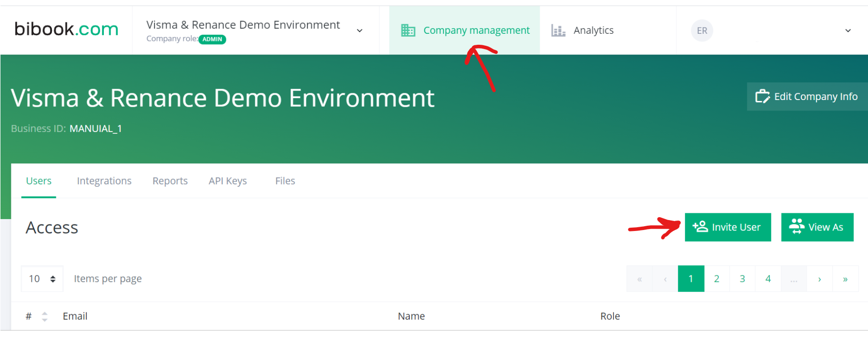The width and height of the screenshot is (868, 341).
Task: Go to next page using single arrow
Action: tap(819, 279)
